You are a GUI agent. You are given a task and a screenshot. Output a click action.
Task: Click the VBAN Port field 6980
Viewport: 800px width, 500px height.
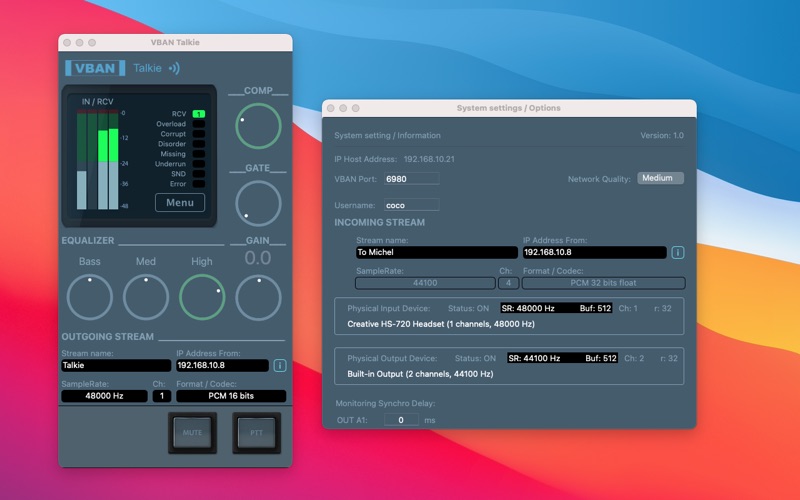(x=412, y=179)
